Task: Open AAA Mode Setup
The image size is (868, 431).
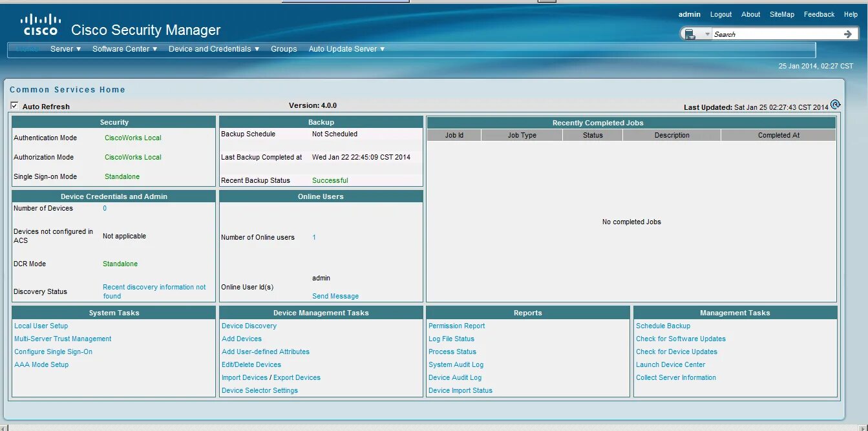Action: tap(41, 364)
